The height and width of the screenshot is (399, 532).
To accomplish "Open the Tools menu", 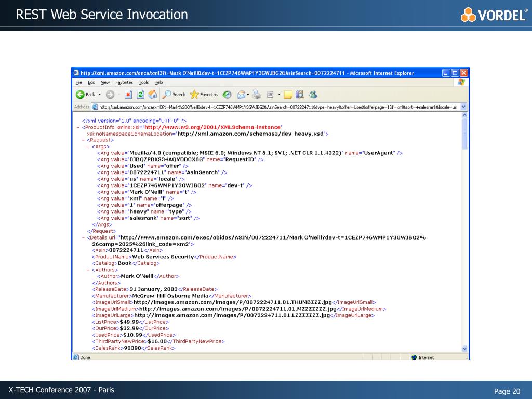I will tap(144, 82).
